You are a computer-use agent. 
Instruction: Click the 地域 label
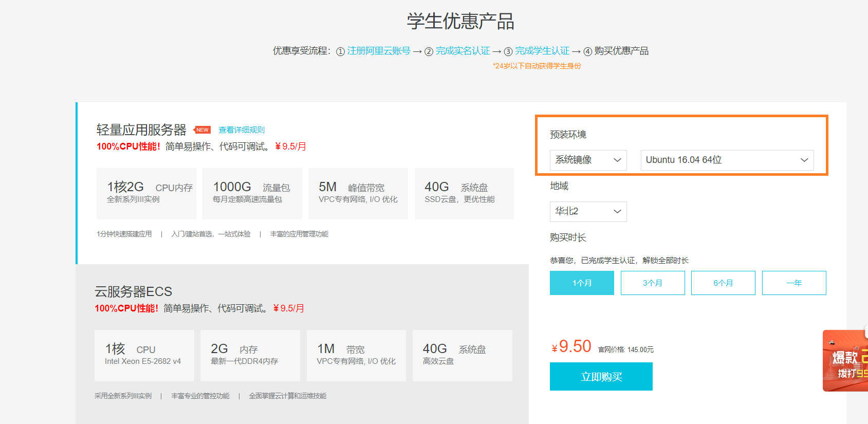pos(559,186)
